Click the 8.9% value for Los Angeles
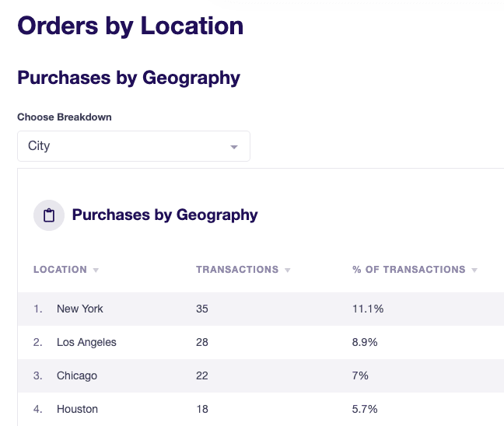The width and height of the screenshot is (504, 426). coord(365,343)
